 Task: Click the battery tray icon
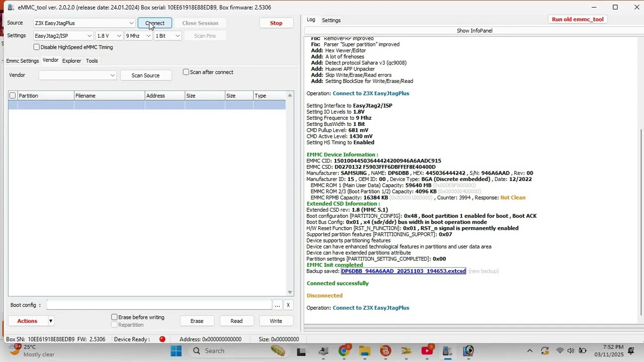click(583, 351)
